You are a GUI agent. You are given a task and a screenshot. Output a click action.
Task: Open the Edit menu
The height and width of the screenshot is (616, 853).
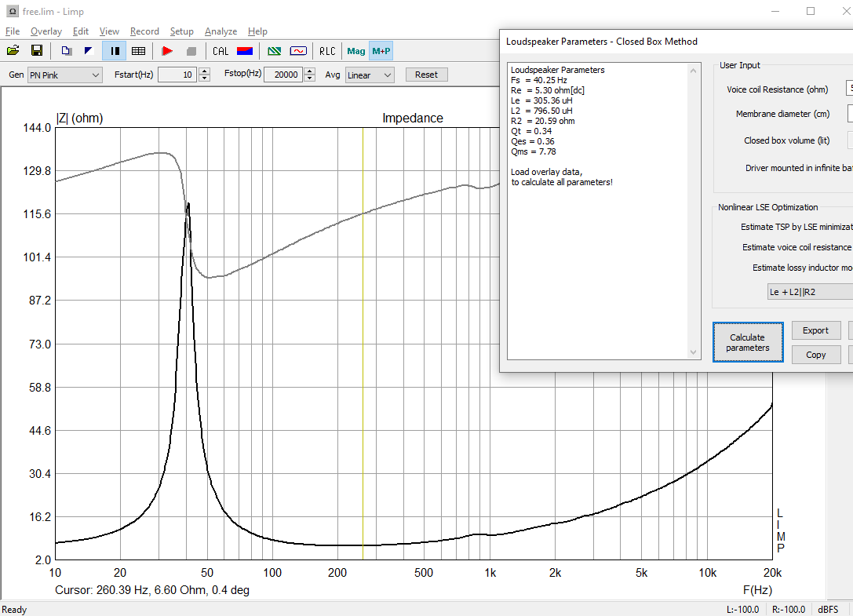click(81, 31)
